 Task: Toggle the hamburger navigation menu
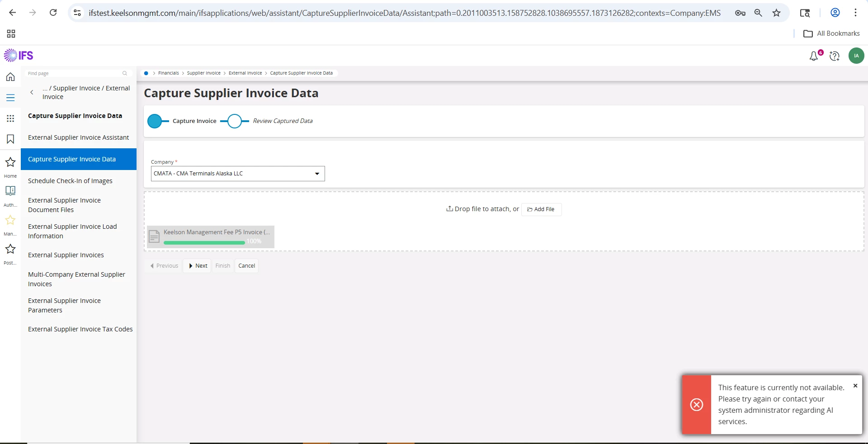[x=10, y=98]
